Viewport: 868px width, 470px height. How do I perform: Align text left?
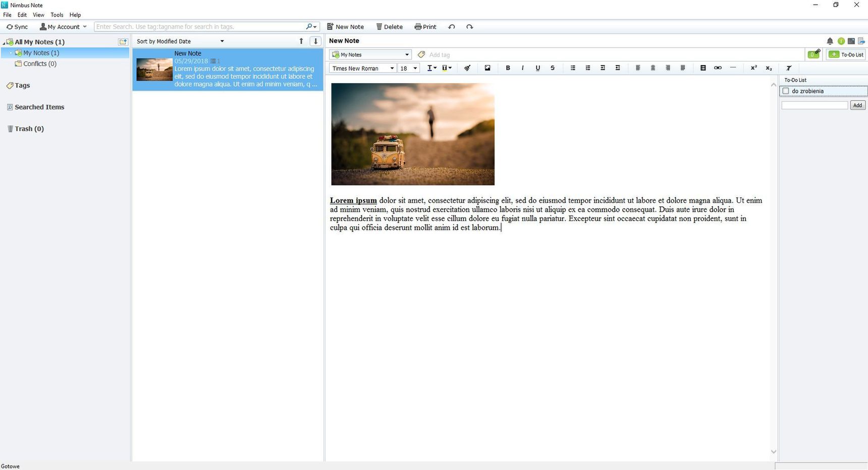point(638,68)
